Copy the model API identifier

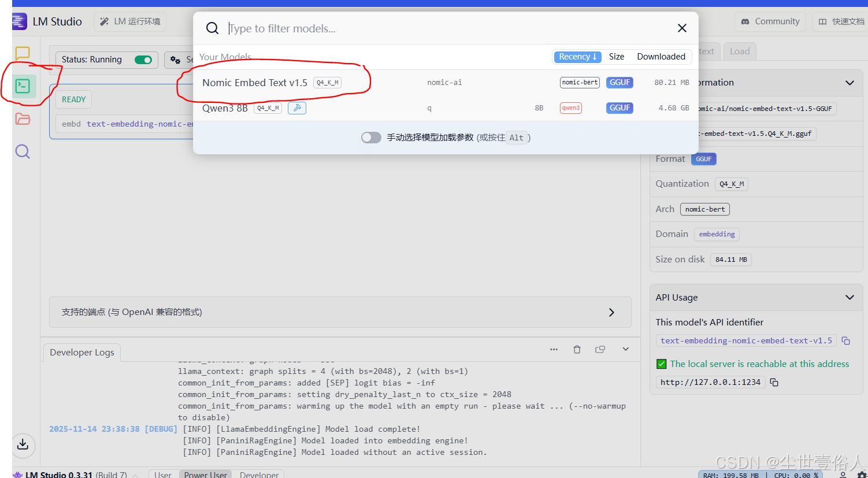[x=846, y=341]
